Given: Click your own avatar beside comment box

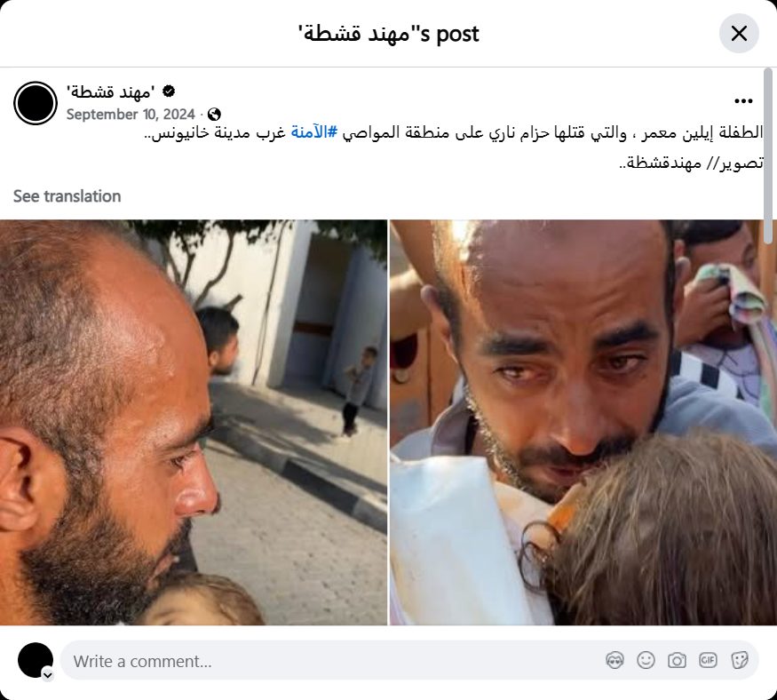Looking at the screenshot, I should (x=36, y=660).
